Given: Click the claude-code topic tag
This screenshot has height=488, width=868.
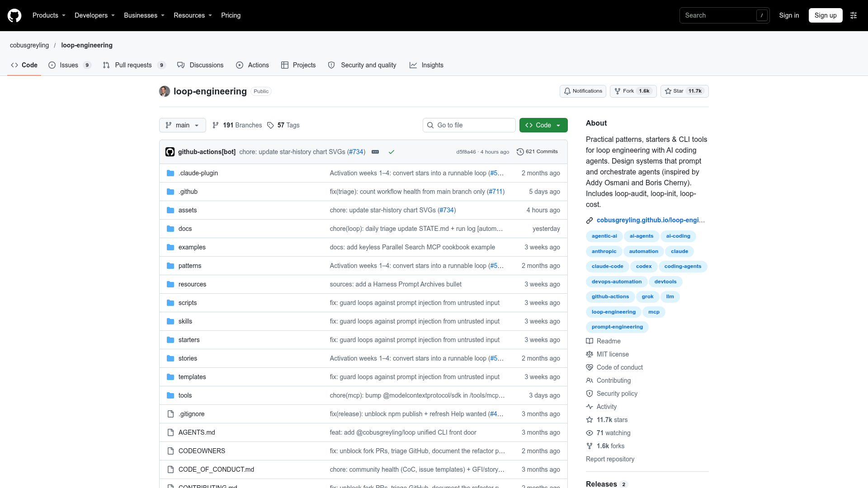Looking at the screenshot, I should [x=607, y=267].
